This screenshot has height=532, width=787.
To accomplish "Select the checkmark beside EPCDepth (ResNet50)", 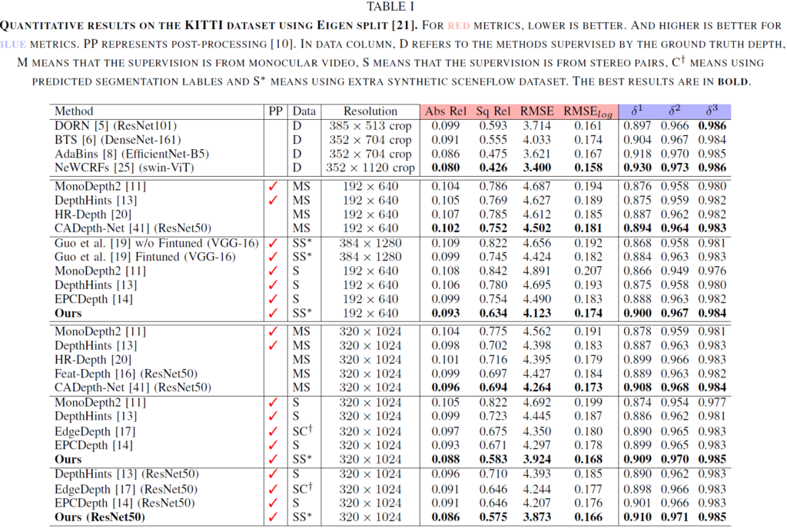I will (275, 503).
